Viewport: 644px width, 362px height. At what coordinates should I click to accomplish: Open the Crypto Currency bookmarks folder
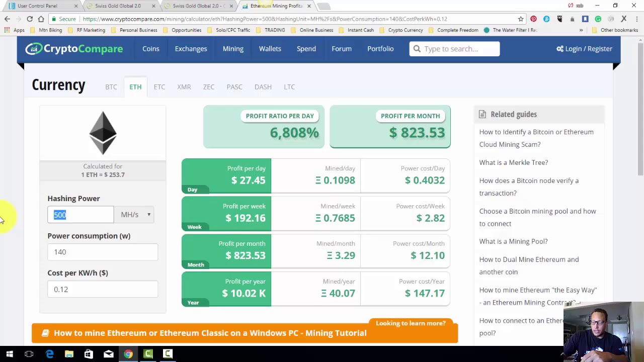tap(401, 30)
